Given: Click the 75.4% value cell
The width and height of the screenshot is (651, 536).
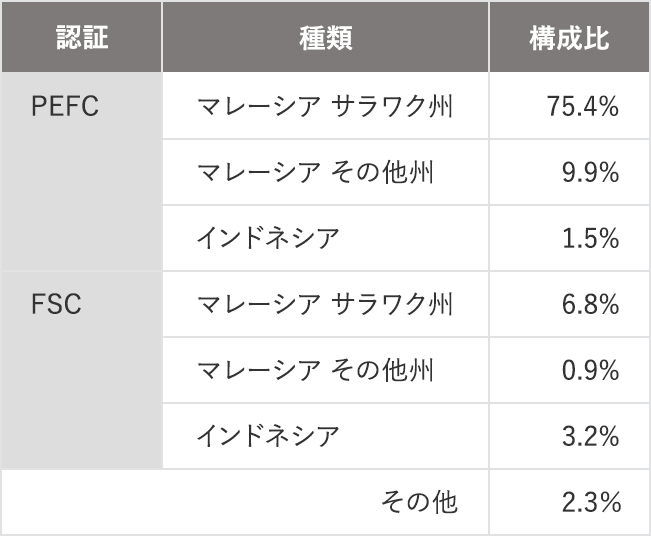Looking at the screenshot, I should pyautogui.click(x=569, y=106).
